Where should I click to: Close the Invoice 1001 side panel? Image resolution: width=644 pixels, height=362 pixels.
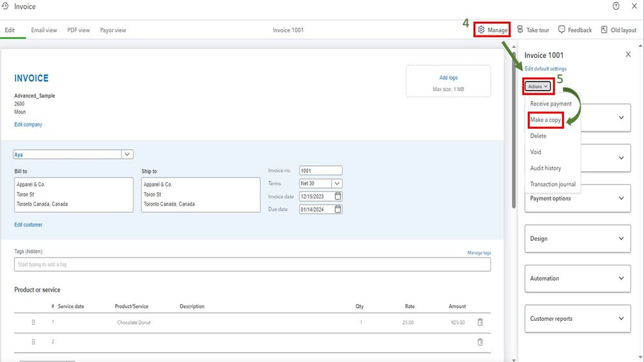click(629, 55)
